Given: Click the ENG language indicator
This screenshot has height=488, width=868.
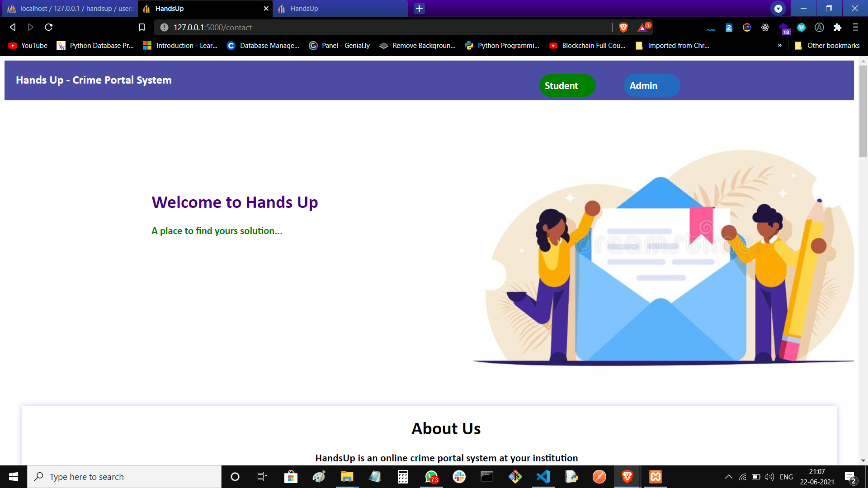Looking at the screenshot, I should tap(786, 477).
